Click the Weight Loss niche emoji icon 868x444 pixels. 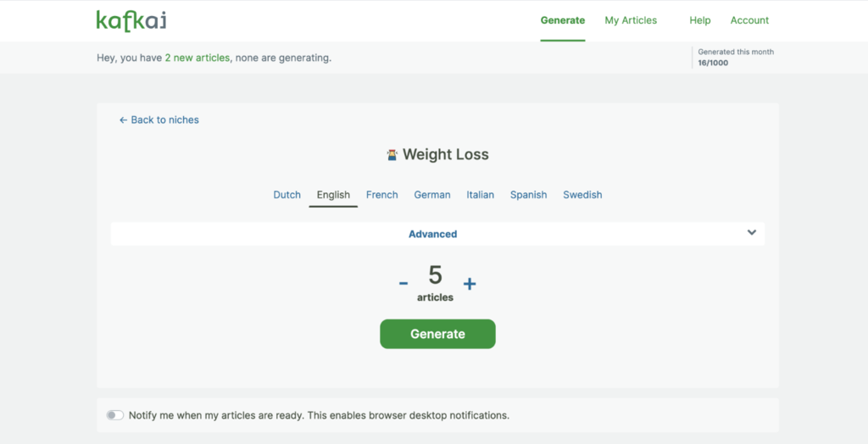(392, 155)
